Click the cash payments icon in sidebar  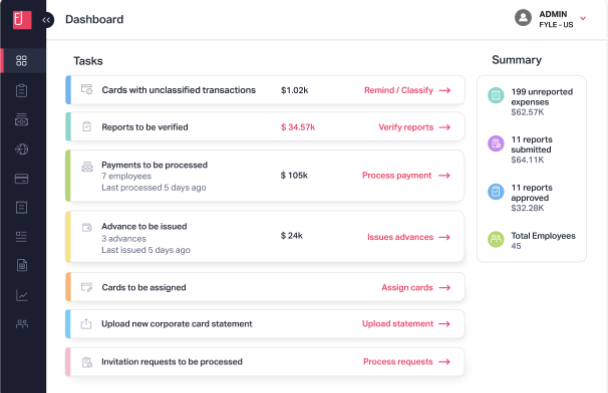click(21, 120)
